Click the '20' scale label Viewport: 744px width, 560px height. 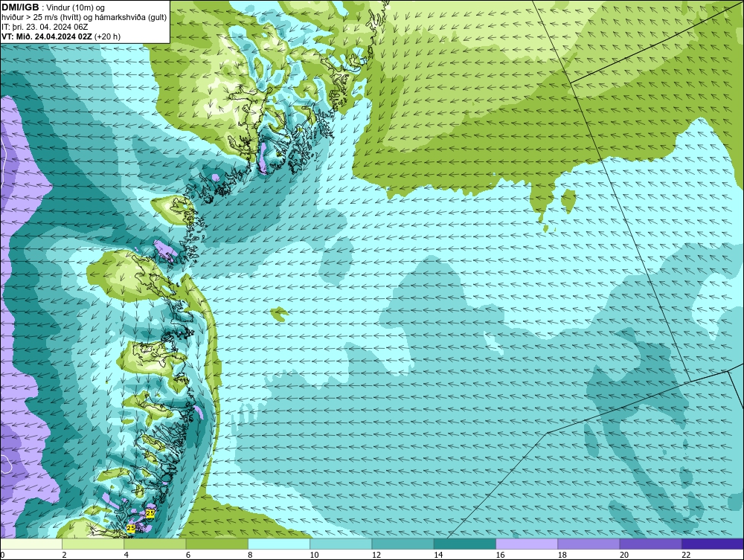(624, 555)
